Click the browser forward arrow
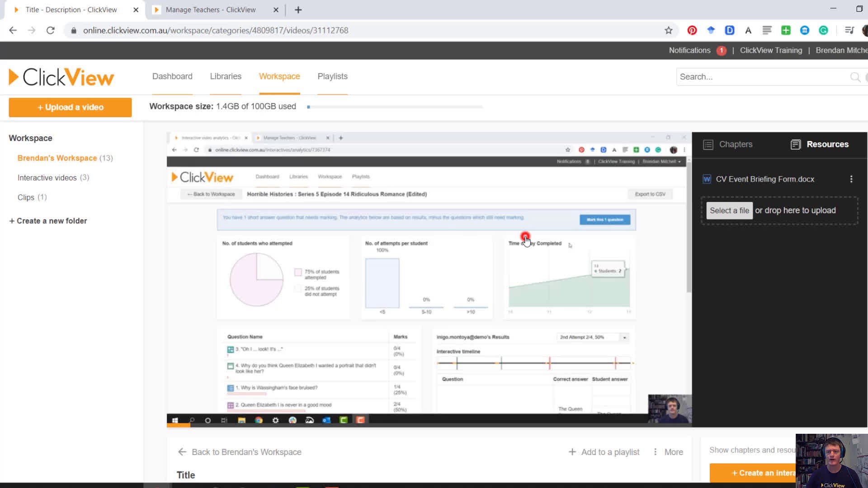The height and width of the screenshot is (488, 868). pos(31,30)
